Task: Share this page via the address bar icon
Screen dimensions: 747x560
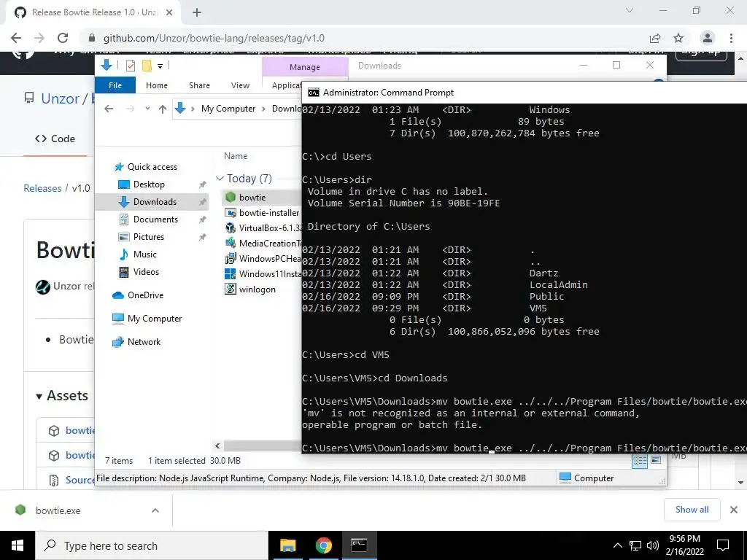Action: coord(655,38)
